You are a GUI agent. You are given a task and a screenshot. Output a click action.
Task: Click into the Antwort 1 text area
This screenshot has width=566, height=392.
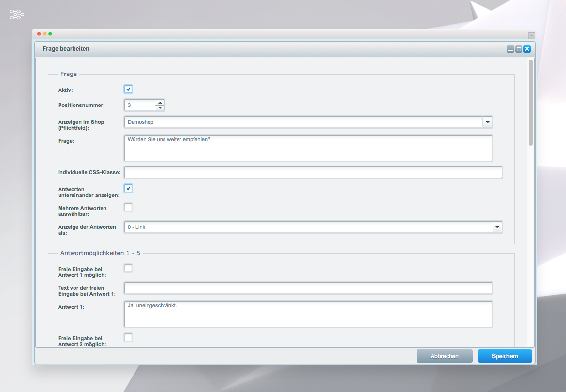(x=308, y=314)
